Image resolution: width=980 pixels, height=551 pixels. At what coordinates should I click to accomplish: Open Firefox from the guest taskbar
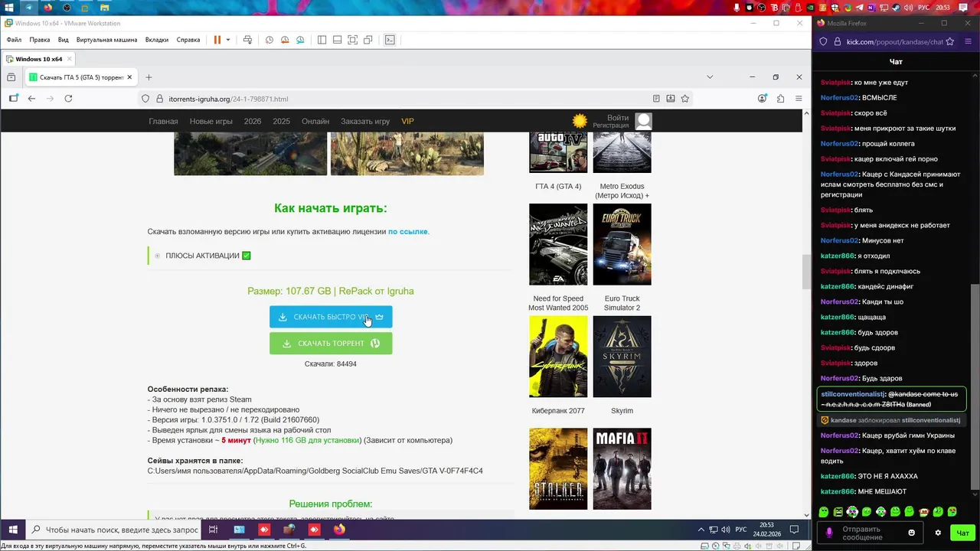[339, 530]
